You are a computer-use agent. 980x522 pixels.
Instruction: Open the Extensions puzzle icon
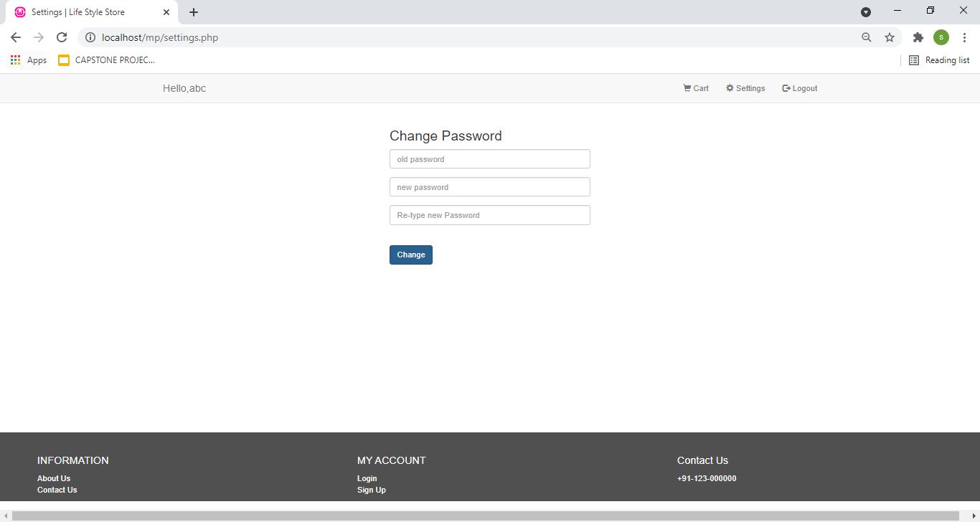[x=918, y=37]
